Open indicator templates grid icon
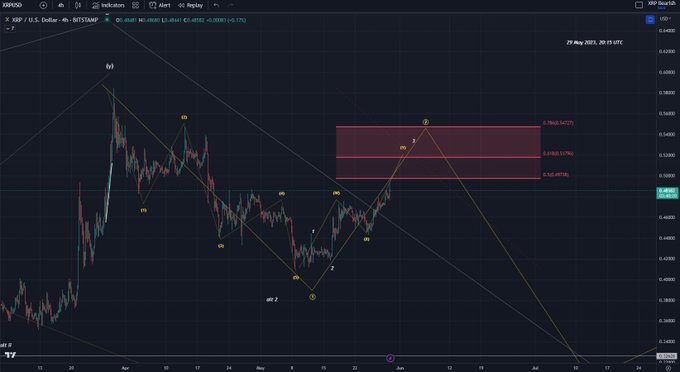This screenshot has height=372, width=680. coord(136,5)
